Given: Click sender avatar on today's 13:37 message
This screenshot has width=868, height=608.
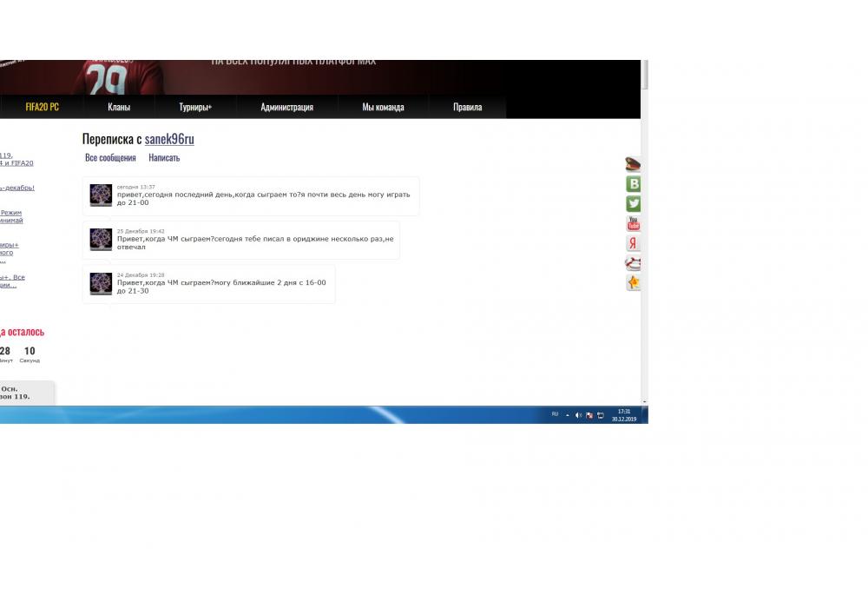Looking at the screenshot, I should (x=101, y=195).
